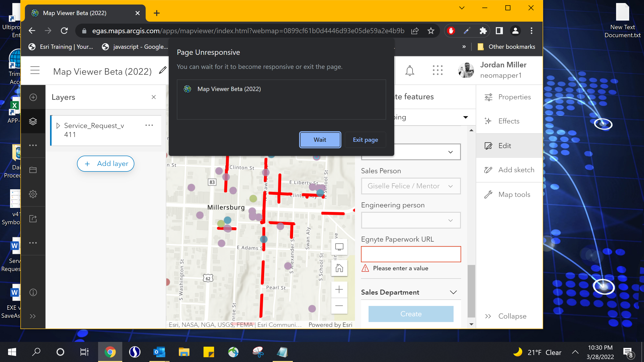
Task: Open options for Service_Request_v411 layer
Action: point(149,125)
